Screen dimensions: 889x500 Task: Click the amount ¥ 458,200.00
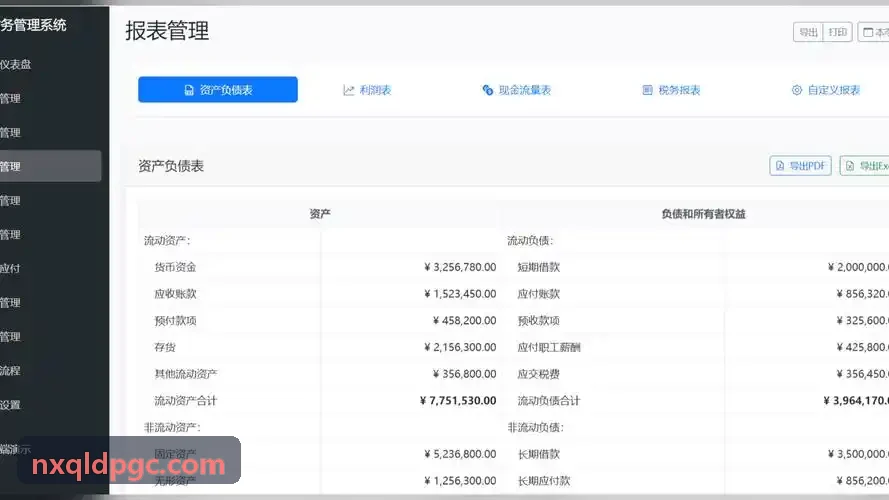[464, 320]
